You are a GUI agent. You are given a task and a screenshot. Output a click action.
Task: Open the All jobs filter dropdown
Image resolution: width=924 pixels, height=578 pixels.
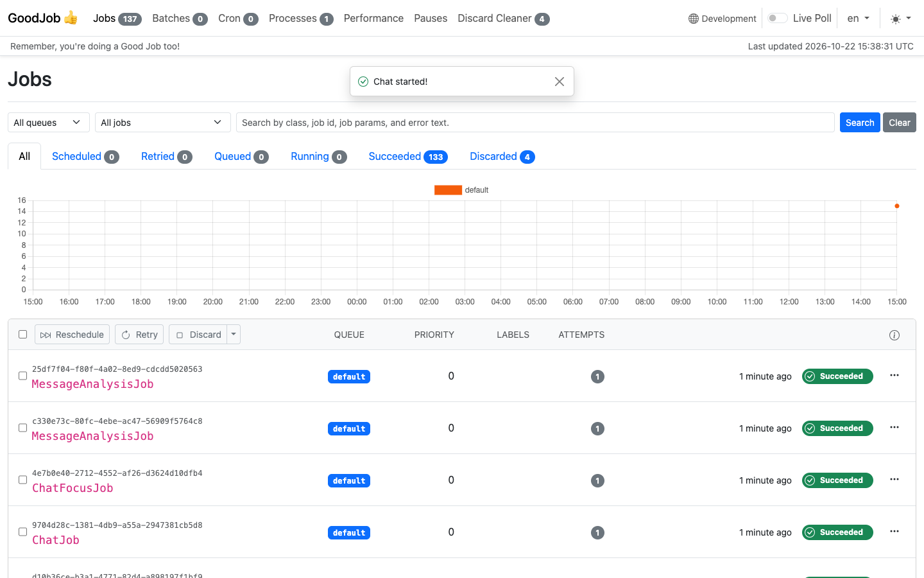162,123
